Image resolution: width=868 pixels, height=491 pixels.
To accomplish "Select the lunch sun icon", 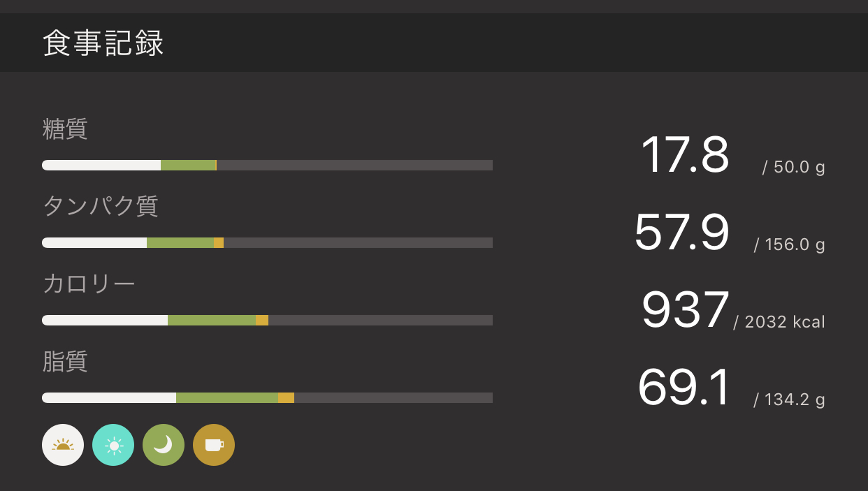I will point(113,445).
